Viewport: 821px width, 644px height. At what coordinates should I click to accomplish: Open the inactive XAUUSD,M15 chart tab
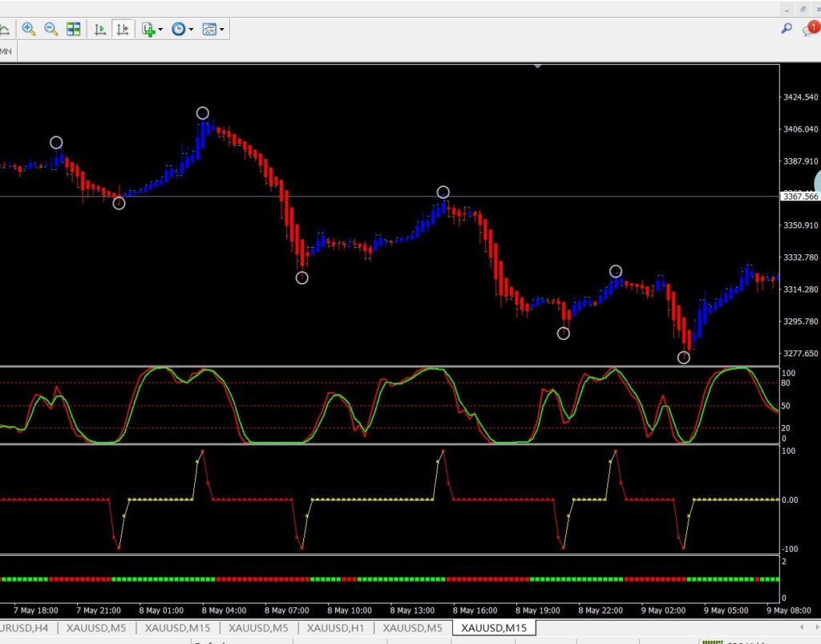click(x=177, y=628)
